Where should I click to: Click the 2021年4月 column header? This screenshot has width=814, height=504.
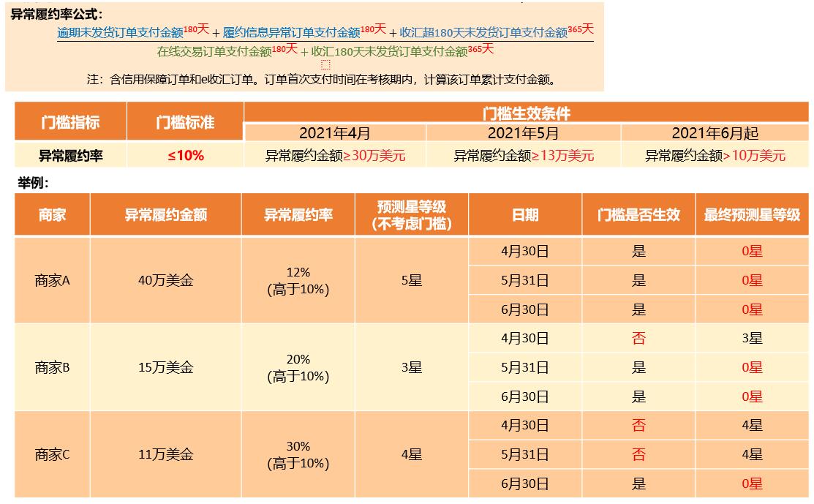point(334,133)
